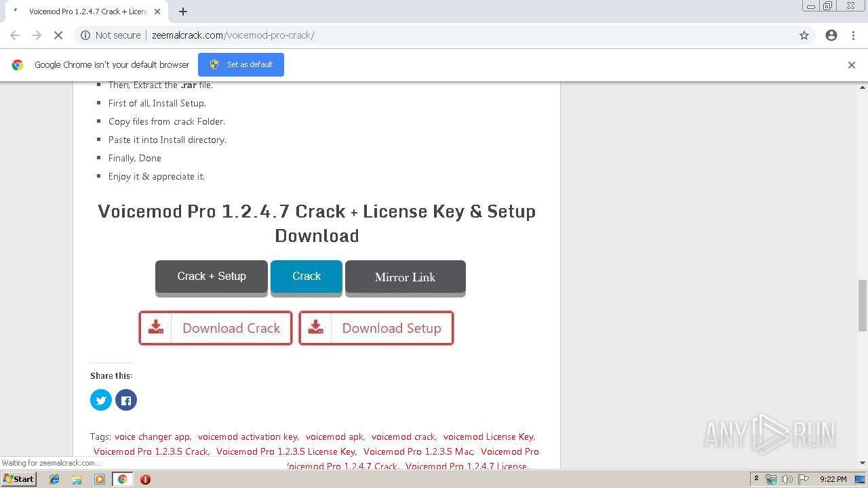Open the Chrome profile avatar
Screen dimensions: 868x488
point(831,35)
